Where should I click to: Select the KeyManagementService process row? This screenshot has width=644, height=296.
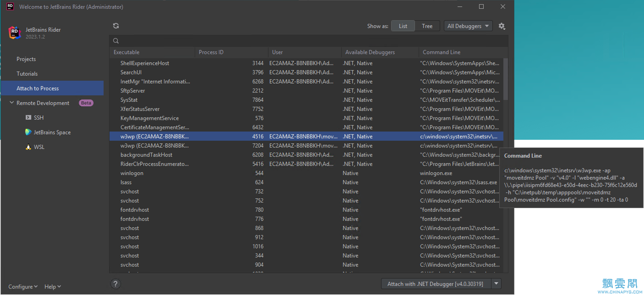pyautogui.click(x=306, y=118)
